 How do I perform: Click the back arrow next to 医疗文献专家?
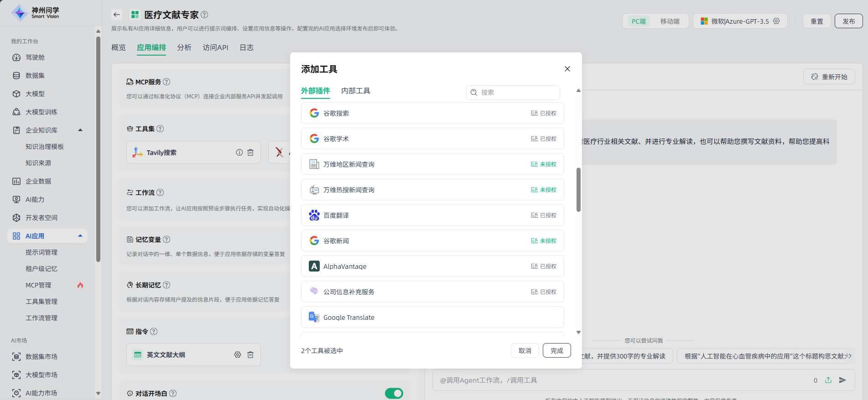click(117, 15)
